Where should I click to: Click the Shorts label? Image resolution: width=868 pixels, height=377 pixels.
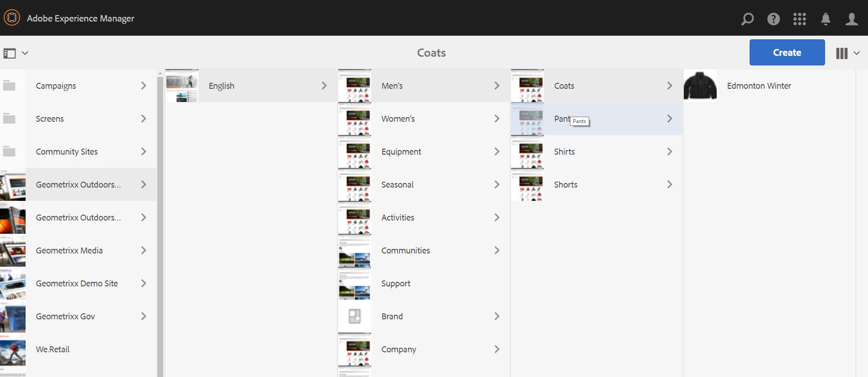coord(565,184)
